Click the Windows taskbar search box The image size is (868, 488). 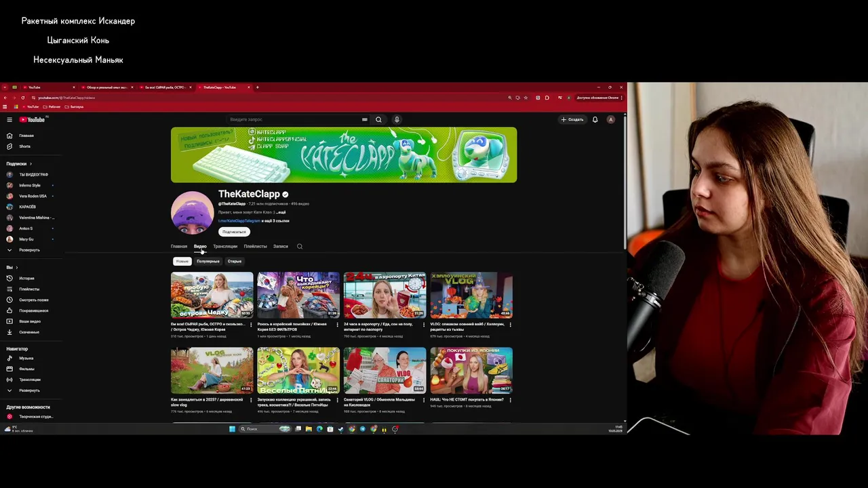click(x=264, y=429)
